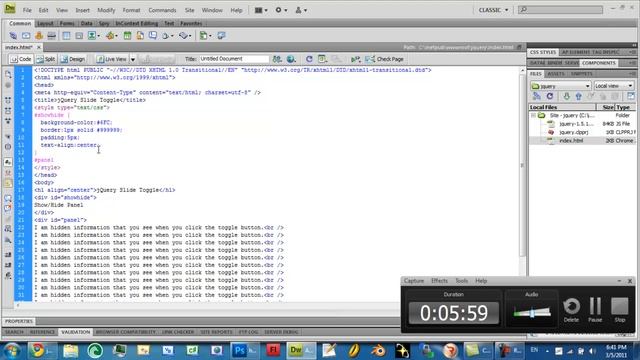The width and height of the screenshot is (640, 360).
Task: Open the Layout menu icon in the application bar
Action: [261, 10]
